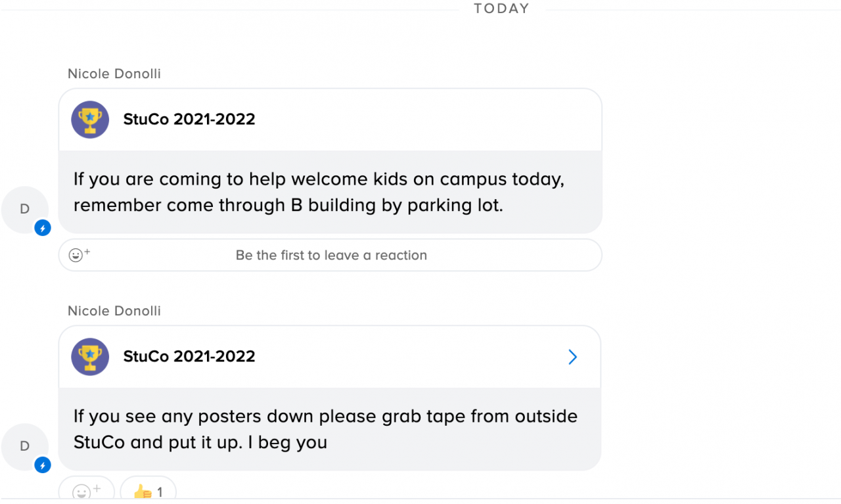
Task: Expand the second StuCo 2021-2022 card using its chevron
Action: click(572, 357)
